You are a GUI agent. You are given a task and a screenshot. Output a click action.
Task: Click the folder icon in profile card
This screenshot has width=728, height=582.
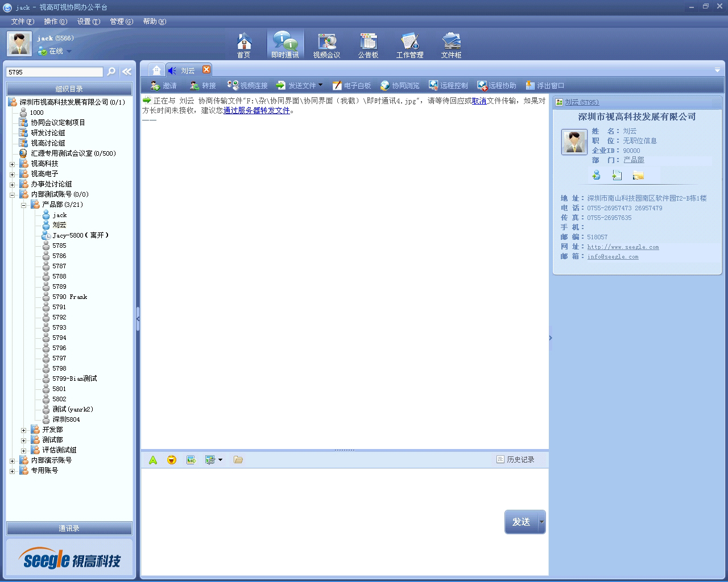(x=638, y=175)
